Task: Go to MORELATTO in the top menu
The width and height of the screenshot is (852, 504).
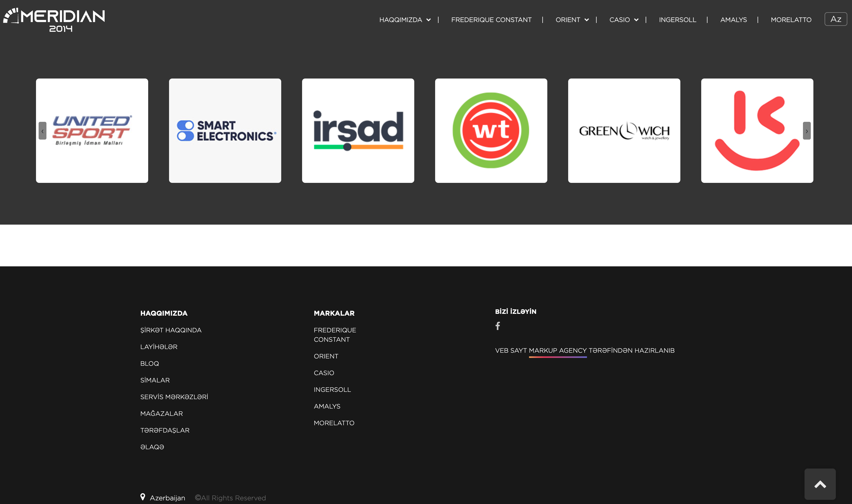Action: pyautogui.click(x=791, y=20)
